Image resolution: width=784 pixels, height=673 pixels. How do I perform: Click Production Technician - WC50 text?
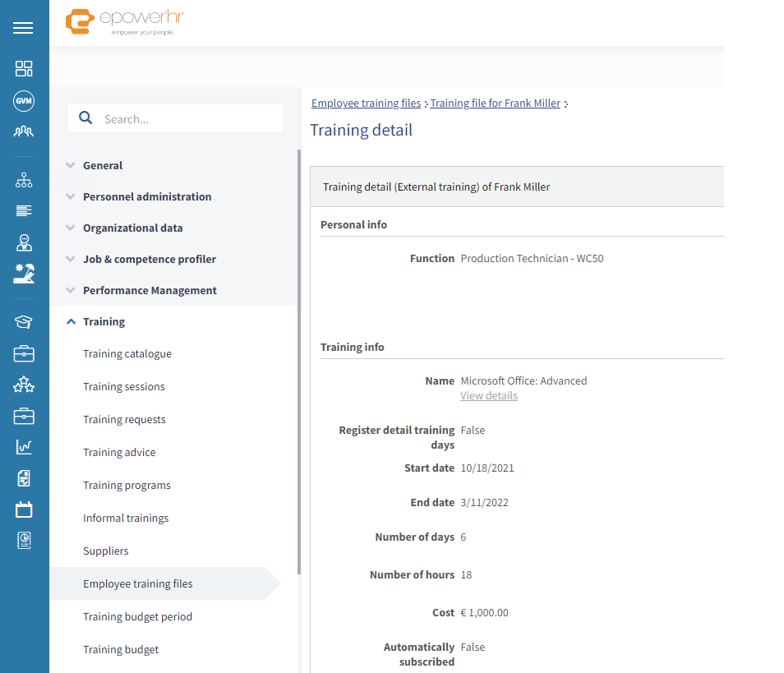click(532, 259)
